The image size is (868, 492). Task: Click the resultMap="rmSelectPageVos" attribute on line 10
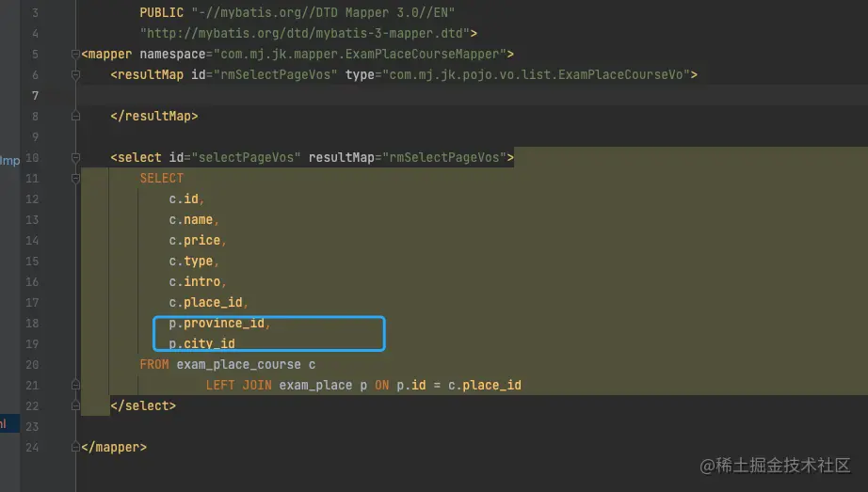408,158
